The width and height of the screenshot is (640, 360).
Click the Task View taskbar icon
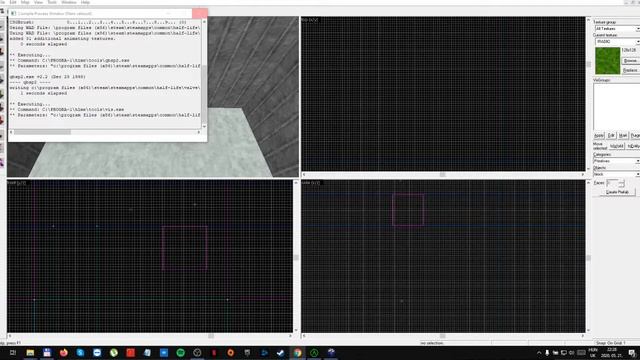pos(13,353)
